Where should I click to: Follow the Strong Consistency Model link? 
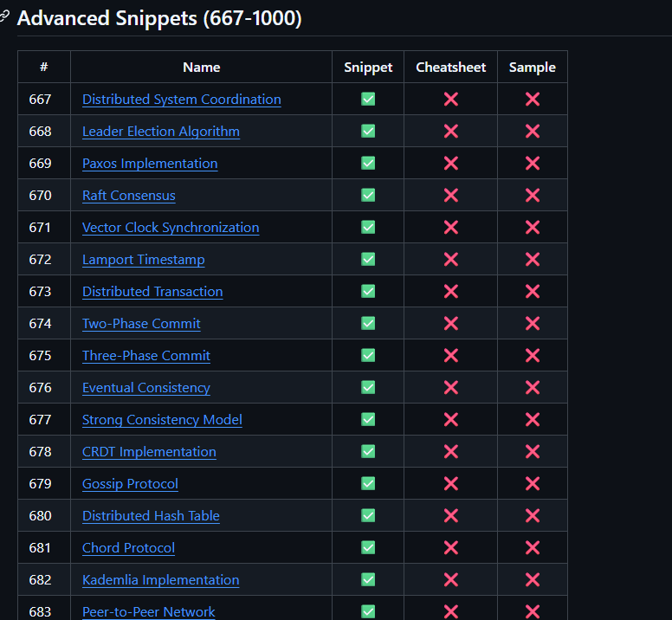162,420
